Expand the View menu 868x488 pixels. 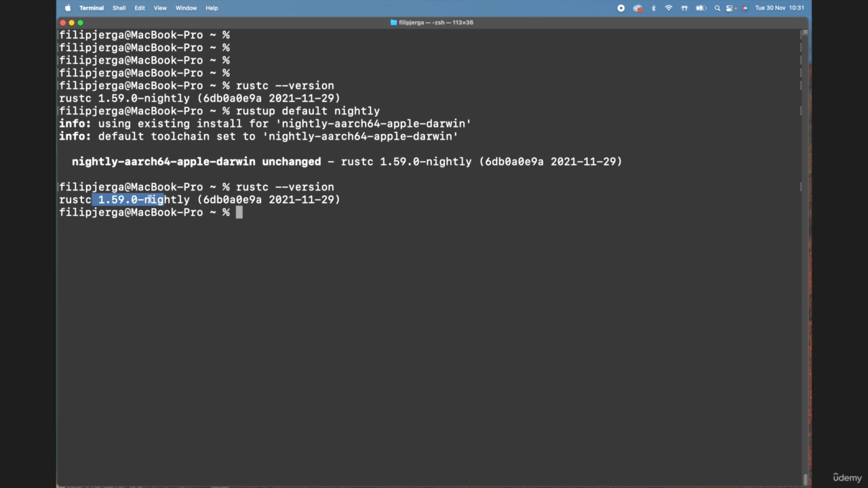tap(160, 8)
